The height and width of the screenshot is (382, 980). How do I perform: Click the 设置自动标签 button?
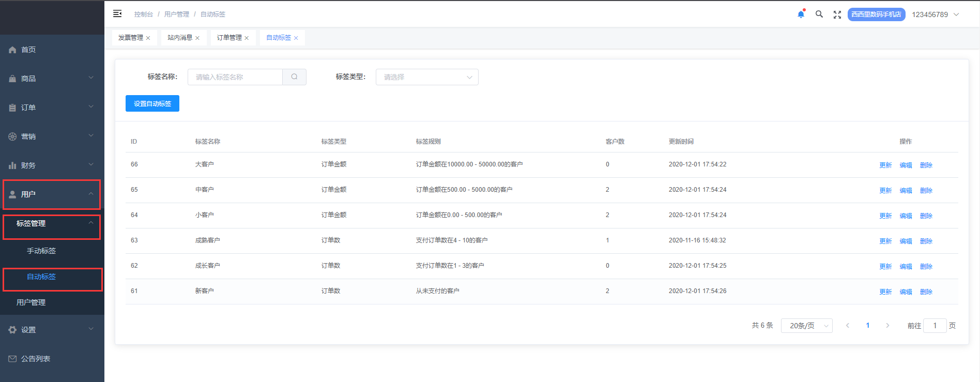pyautogui.click(x=152, y=103)
